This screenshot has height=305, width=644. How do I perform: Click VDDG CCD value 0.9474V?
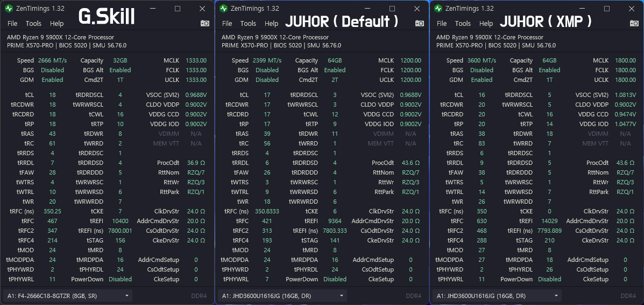click(625, 114)
